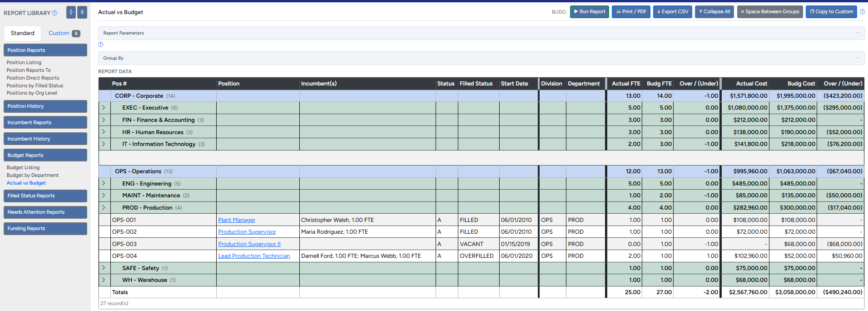Viewport: 868px width, 311px height.
Task: Open the Filled Status Reports section
Action: (45, 196)
